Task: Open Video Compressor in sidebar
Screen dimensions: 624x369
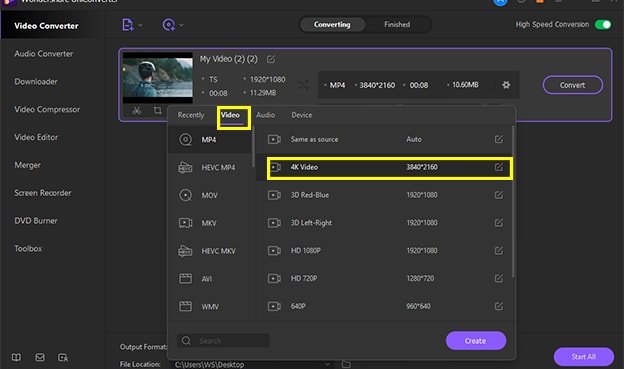Action: pyautogui.click(x=47, y=109)
